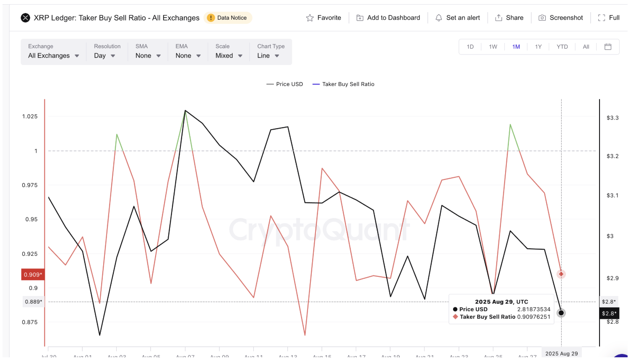Screen dimensions: 636x364
Task: Click the Set an alert bell icon
Action: pos(438,18)
